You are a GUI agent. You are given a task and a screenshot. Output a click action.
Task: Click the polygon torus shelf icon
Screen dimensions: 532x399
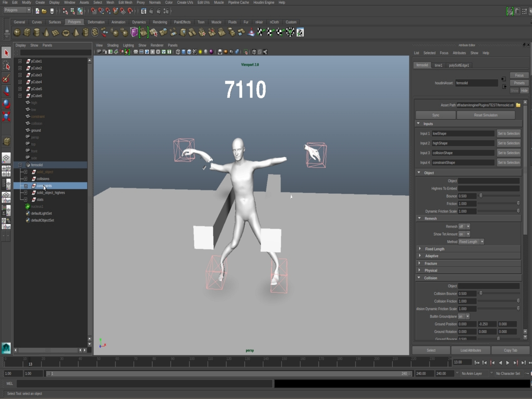click(66, 32)
